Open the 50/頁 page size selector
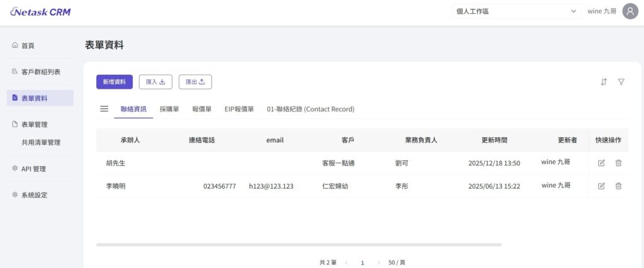Viewport: 644px width, 268px height. coord(396,262)
